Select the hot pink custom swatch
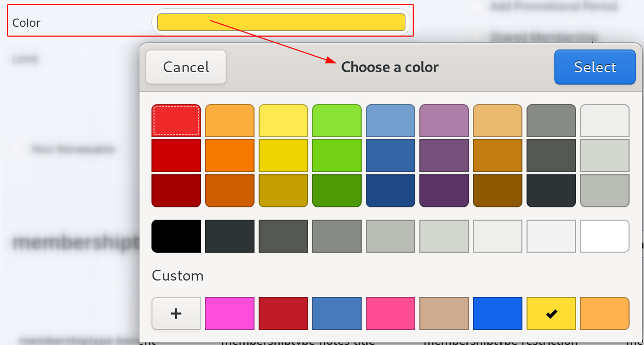644x345 pixels. click(x=391, y=314)
